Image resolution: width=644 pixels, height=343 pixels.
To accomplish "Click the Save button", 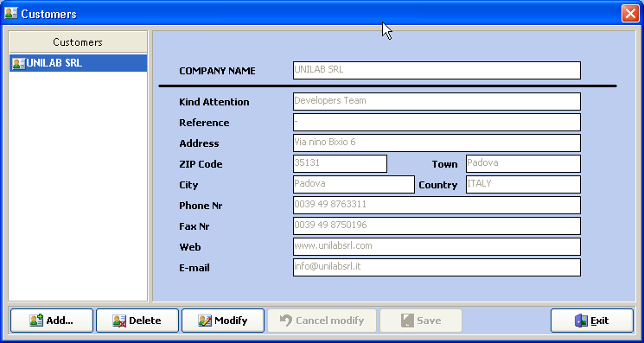I will click(421, 321).
